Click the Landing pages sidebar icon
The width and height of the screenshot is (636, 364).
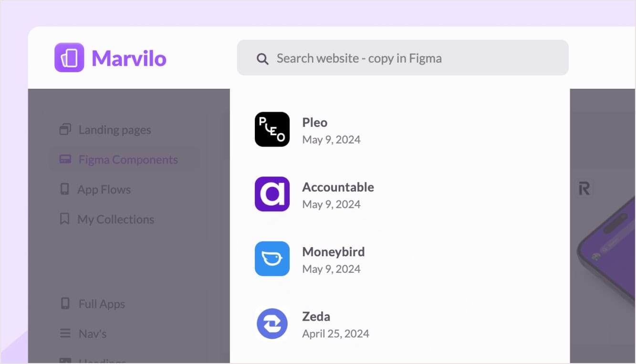[x=65, y=129]
